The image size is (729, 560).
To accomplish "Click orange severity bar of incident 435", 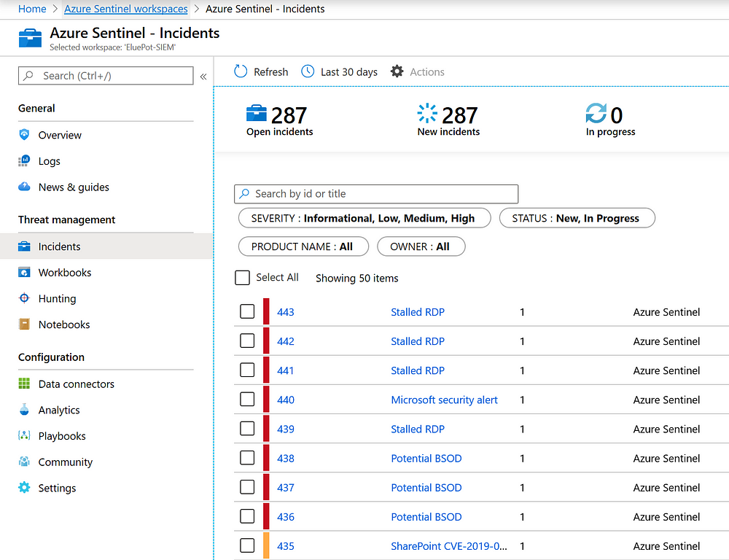I will 266,545.
